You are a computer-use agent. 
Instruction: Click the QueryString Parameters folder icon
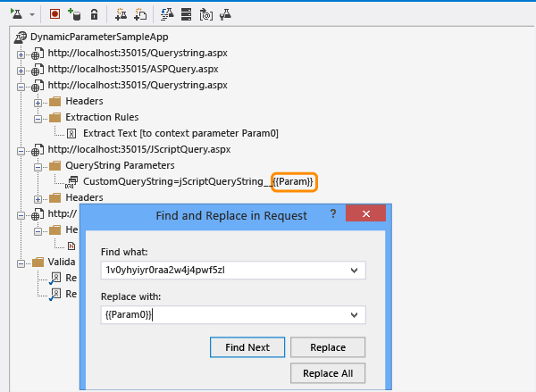point(54,166)
